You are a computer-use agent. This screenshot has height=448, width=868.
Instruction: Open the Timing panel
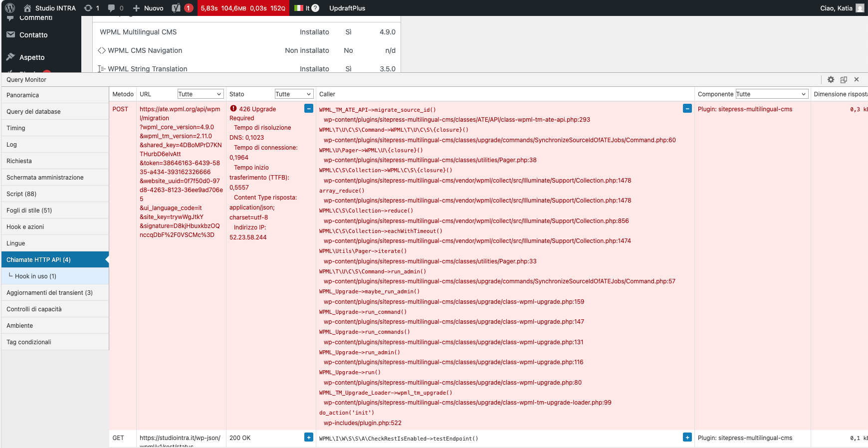point(55,128)
